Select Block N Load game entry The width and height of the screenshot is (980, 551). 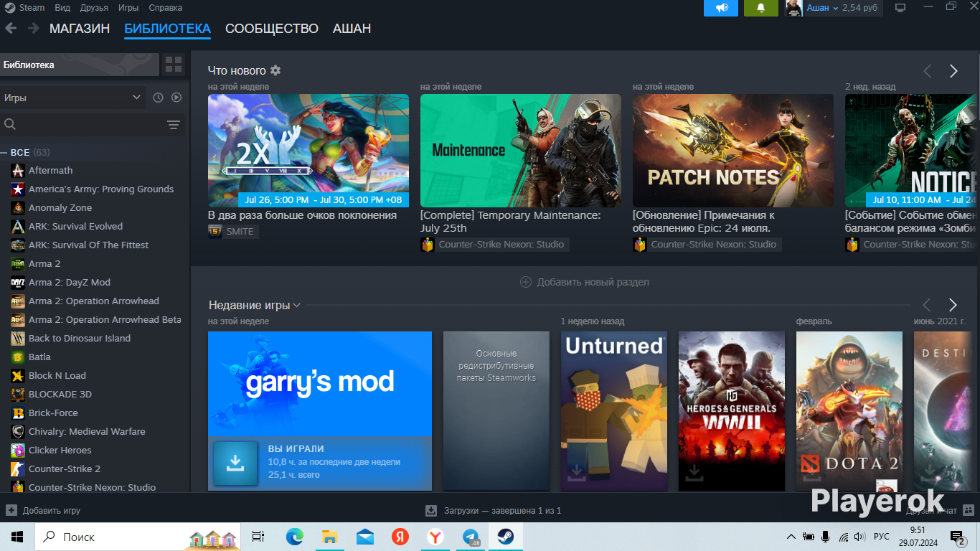pos(57,375)
